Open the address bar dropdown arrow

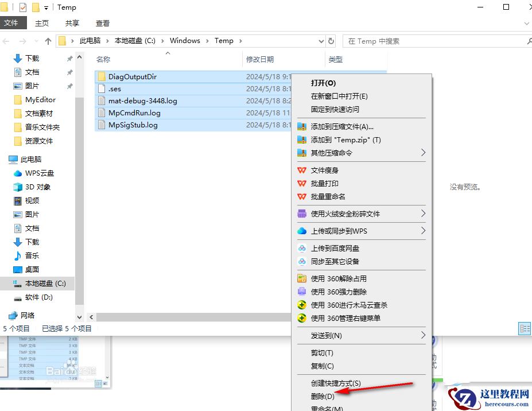(x=321, y=41)
